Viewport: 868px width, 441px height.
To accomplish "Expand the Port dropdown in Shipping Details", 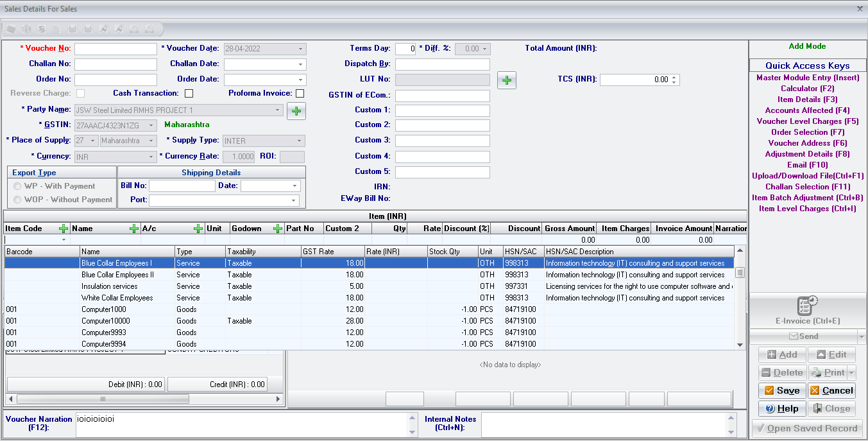I will (294, 200).
